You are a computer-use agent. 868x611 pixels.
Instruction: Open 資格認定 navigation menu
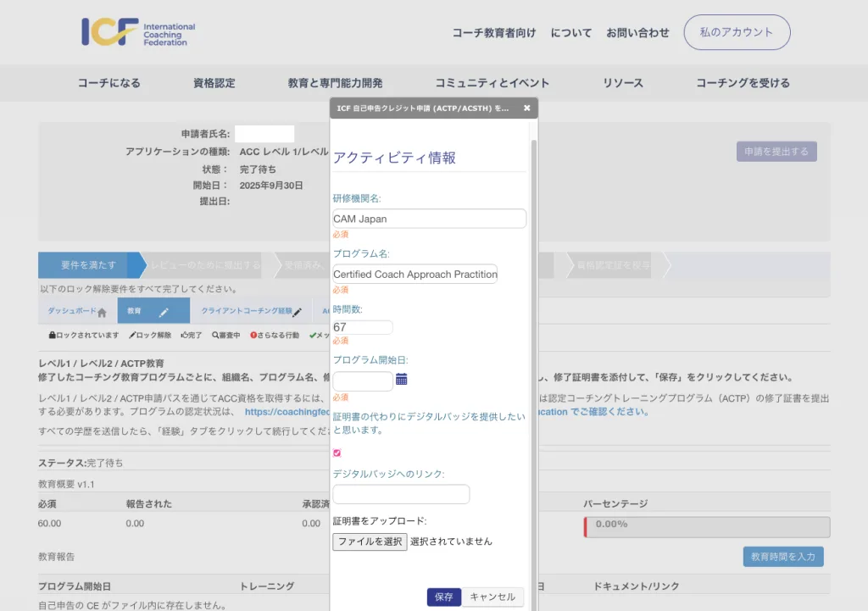coord(214,83)
